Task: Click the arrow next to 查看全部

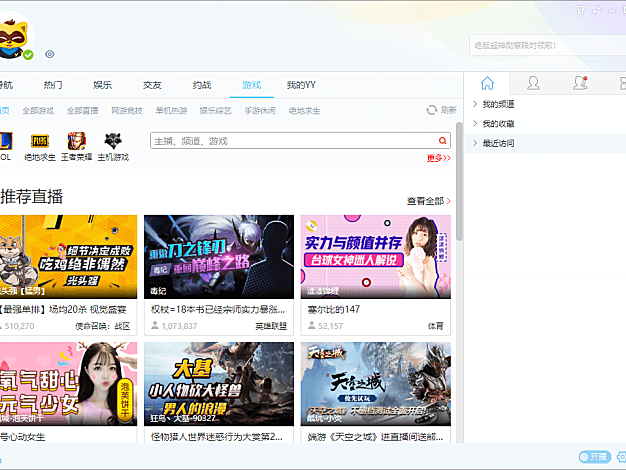Action: point(448,201)
